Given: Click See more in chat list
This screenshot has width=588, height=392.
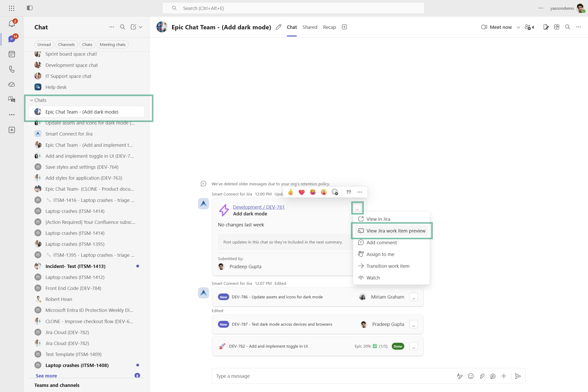Looking at the screenshot, I should tap(46, 376).
